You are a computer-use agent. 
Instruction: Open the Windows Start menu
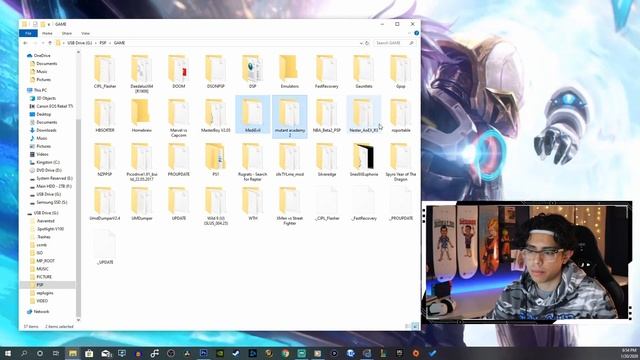(x=7, y=353)
